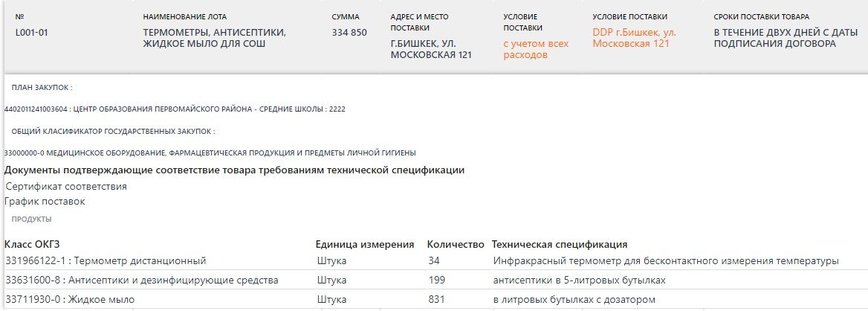Viewport: 868px width, 311px height.
Task: Select the classifier entry '33000000-0 МЕДИЦИНСКОЕ ОБОРУДОВАНИЕ'
Action: pyautogui.click(x=210, y=153)
